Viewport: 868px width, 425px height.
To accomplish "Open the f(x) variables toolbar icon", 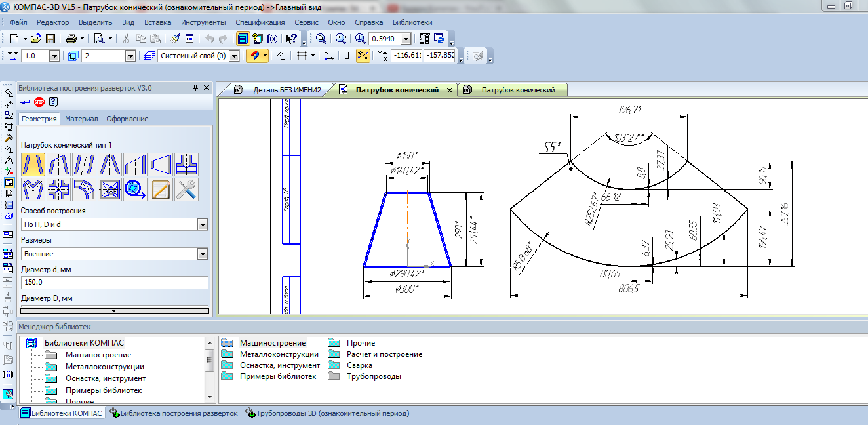I will [x=271, y=39].
